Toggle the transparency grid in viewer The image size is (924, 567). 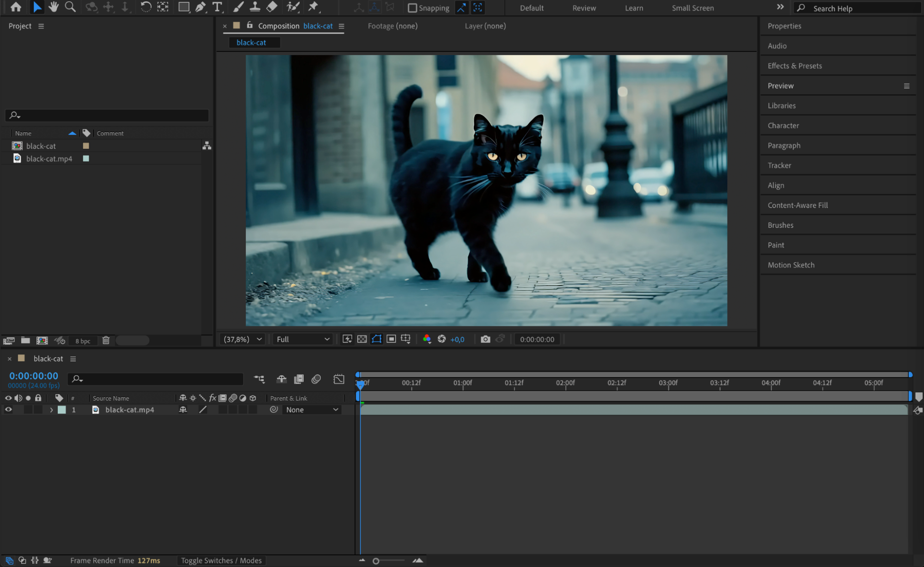tap(362, 339)
